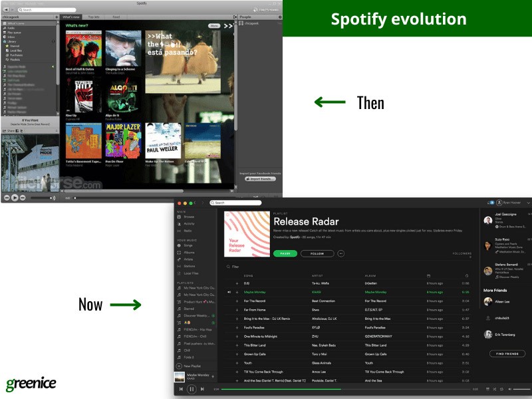Open the Ryan Hoover profile icon
This screenshot has height=399, width=532.
click(499, 203)
